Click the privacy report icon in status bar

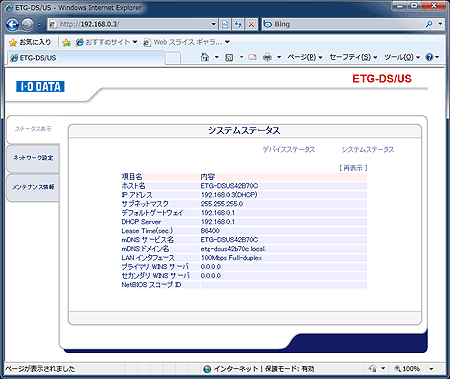click(x=372, y=369)
